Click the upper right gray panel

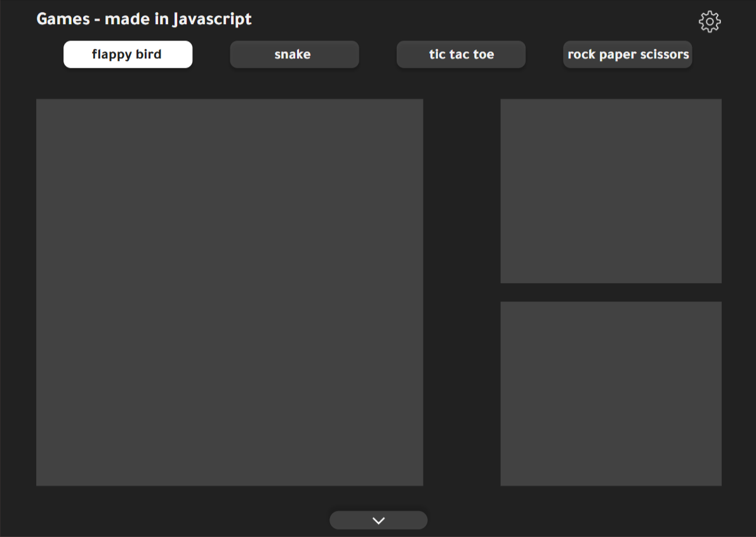point(611,190)
